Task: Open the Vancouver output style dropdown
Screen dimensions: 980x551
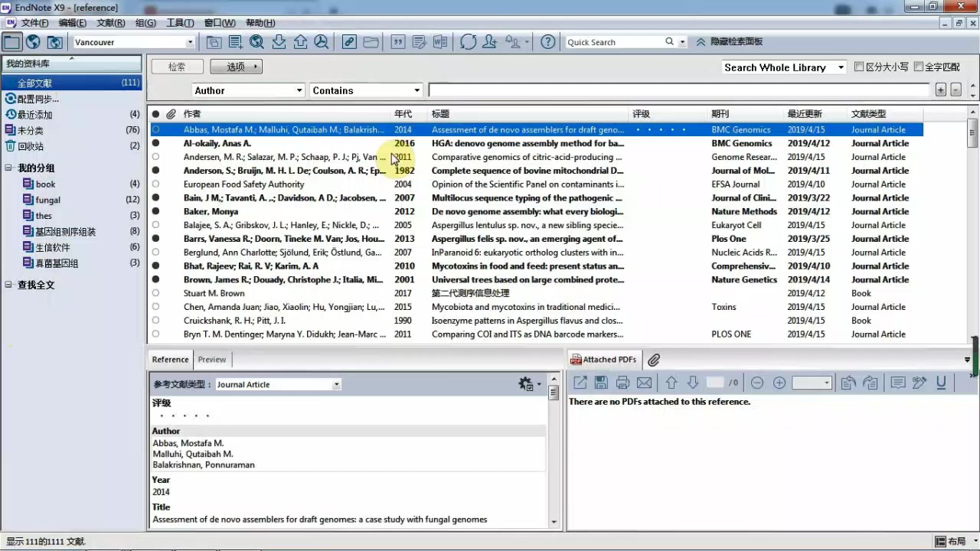Action: pos(191,43)
